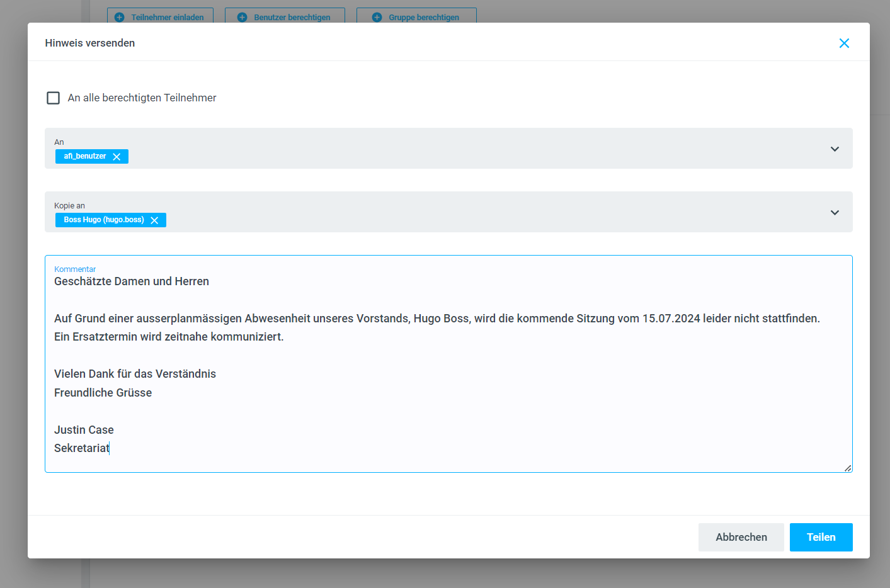Remove the afl_benutzer recipient chip
The image size is (890, 588).
117,157
